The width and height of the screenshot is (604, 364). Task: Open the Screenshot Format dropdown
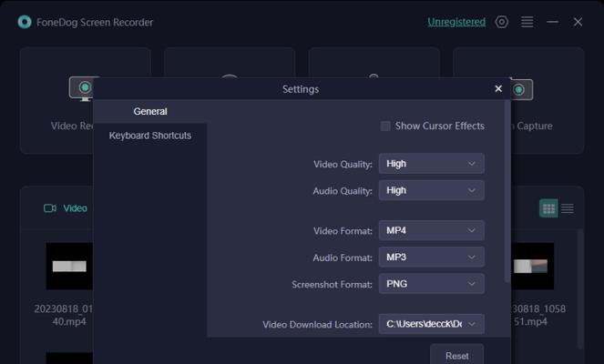432,284
